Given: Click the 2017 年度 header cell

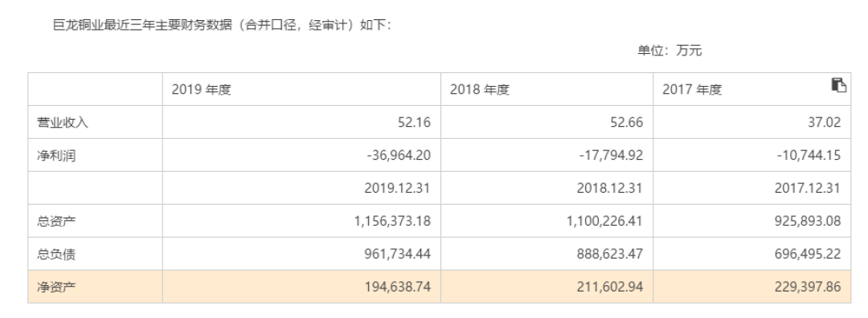Looking at the screenshot, I should pos(751,89).
